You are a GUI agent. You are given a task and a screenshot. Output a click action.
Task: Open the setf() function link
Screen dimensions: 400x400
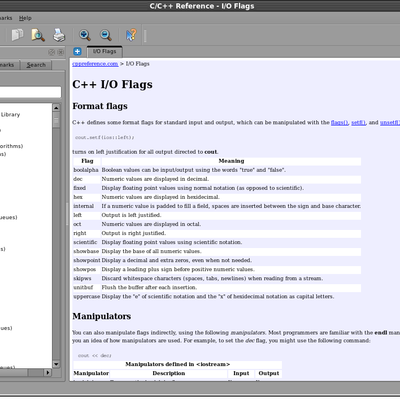click(x=358, y=122)
